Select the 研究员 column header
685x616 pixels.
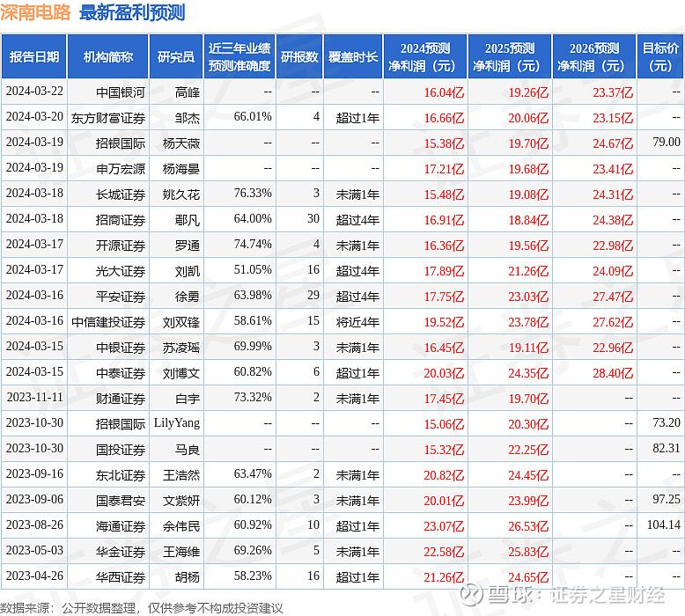tap(176, 56)
